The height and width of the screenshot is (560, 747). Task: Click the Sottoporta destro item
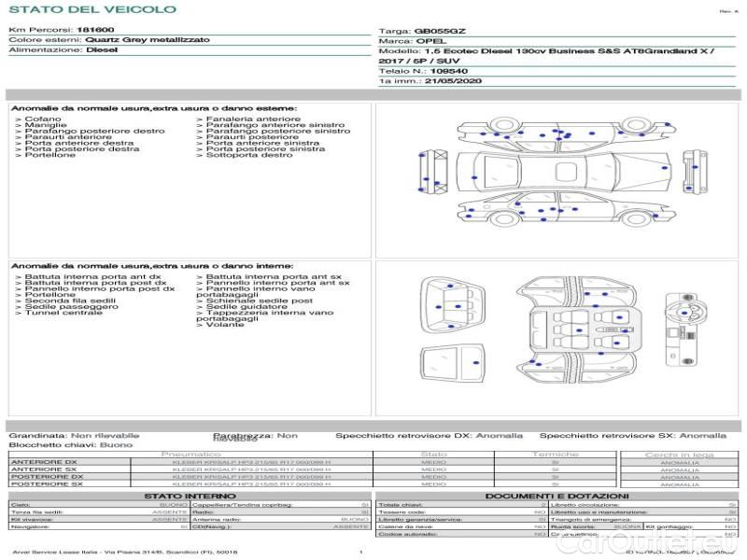click(x=244, y=155)
